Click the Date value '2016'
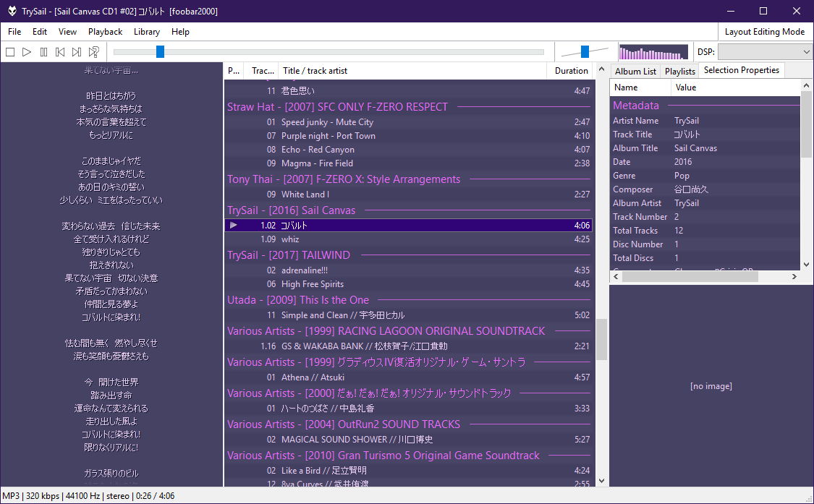The width and height of the screenshot is (814, 504). 683,162
